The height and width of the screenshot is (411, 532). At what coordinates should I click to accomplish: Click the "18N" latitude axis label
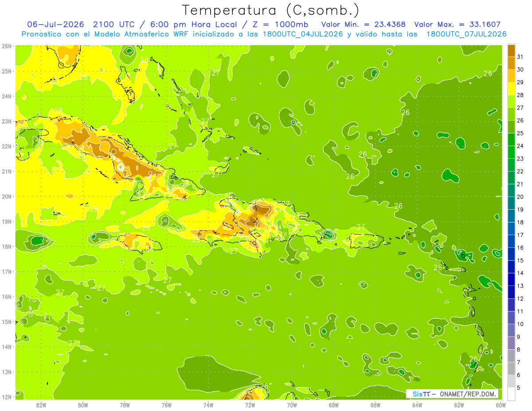[x=6, y=247]
